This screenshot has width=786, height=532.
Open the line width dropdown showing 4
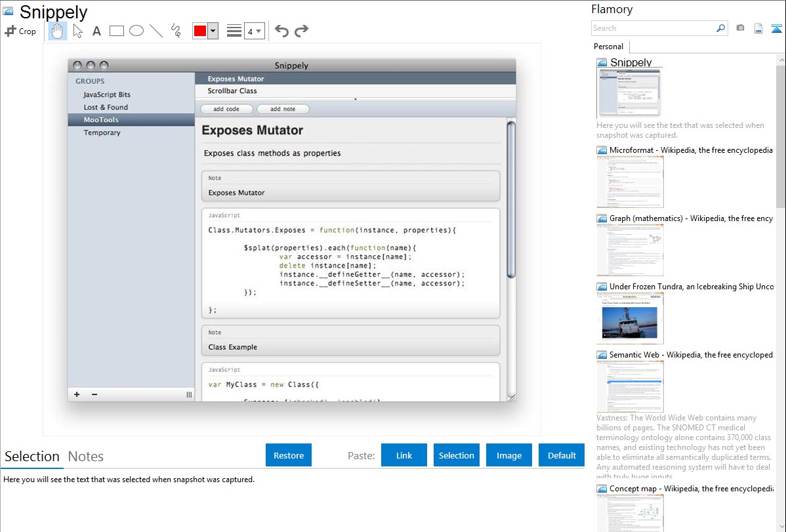coord(255,31)
